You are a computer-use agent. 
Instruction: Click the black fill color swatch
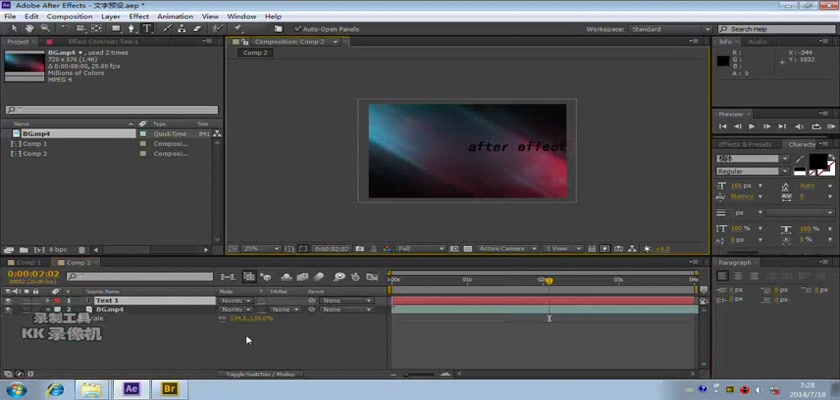(x=817, y=160)
